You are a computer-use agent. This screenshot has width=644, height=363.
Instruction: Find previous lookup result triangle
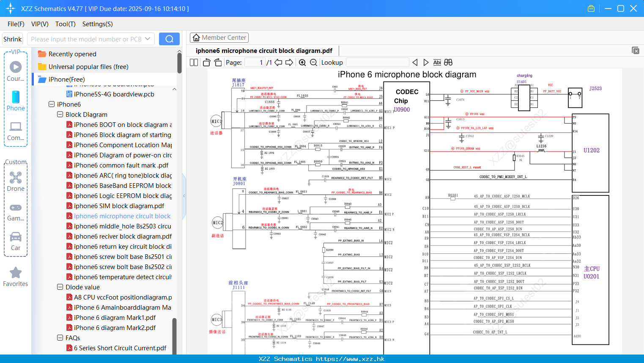pyautogui.click(x=415, y=63)
